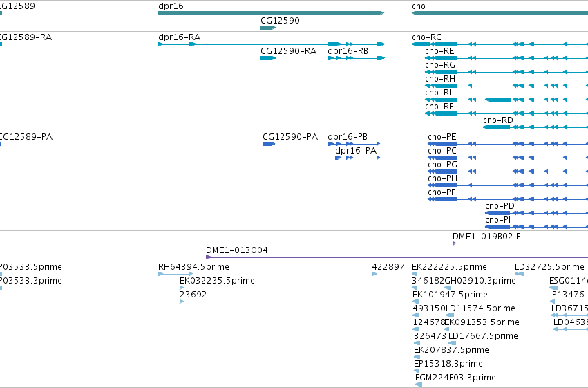Open the CG12590-PA protein label

(290, 137)
